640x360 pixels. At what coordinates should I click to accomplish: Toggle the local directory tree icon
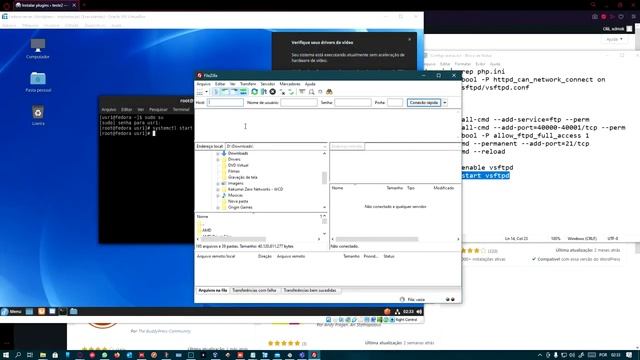click(x=225, y=92)
